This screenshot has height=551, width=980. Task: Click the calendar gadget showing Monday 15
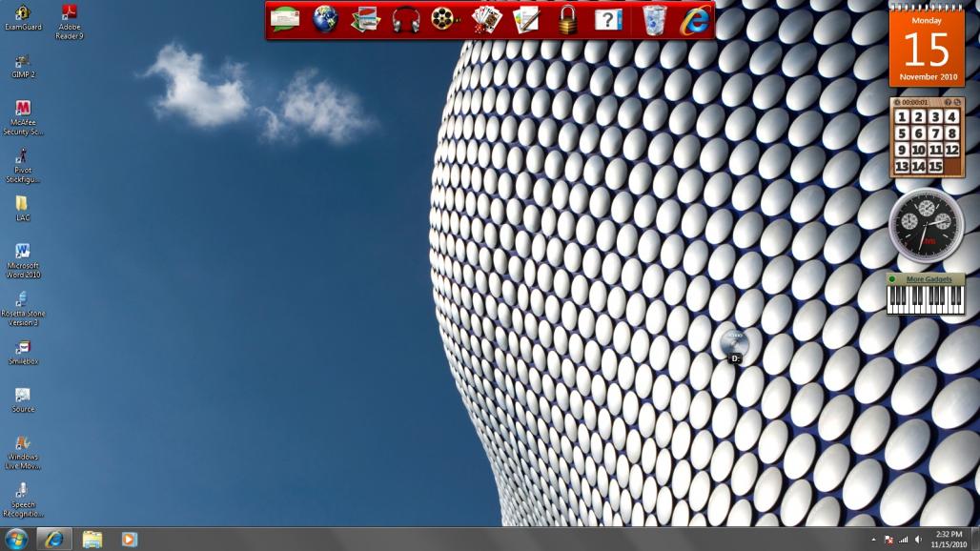[x=927, y=48]
